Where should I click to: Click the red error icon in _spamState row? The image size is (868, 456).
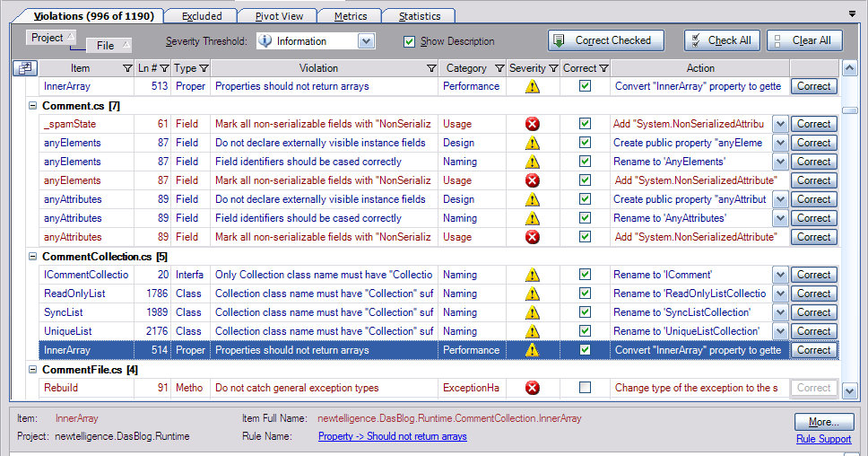533,124
